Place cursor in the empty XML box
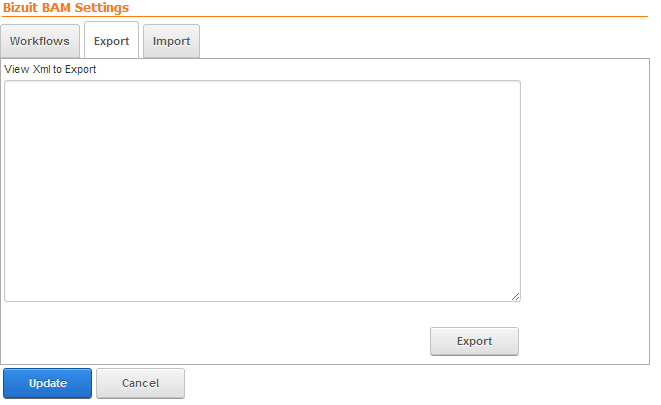The width and height of the screenshot is (661, 405). pyautogui.click(x=262, y=191)
